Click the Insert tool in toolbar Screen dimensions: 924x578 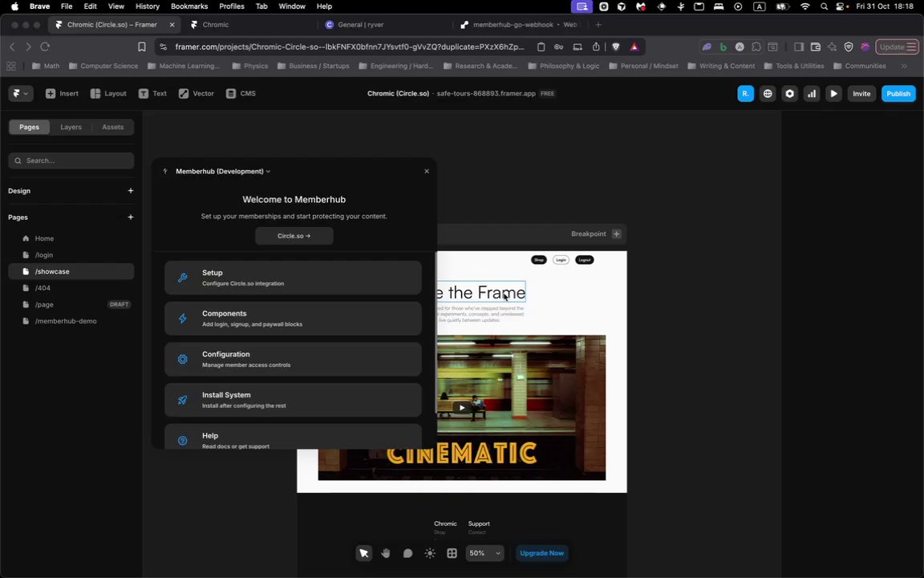pos(62,93)
